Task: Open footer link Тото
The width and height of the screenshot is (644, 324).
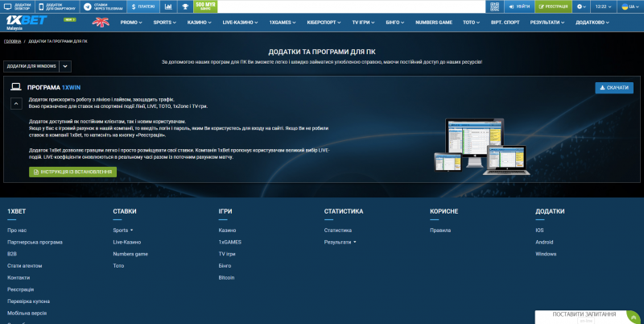Action: pos(118,266)
